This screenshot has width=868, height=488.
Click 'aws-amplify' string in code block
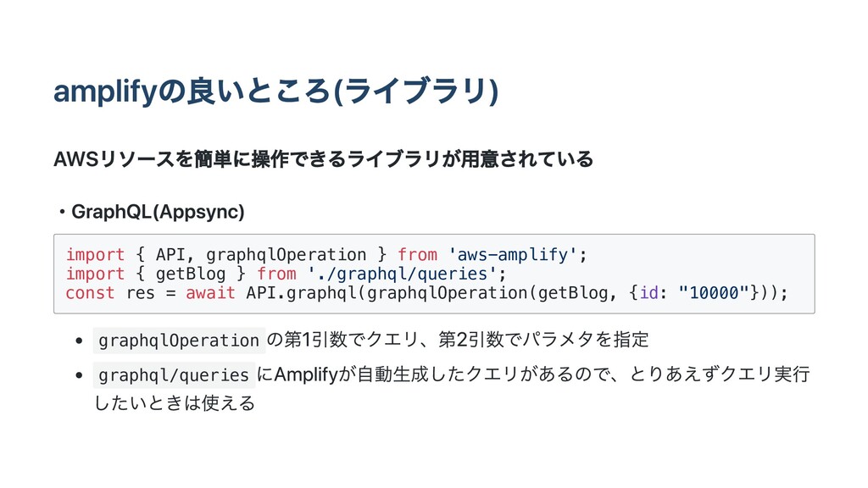tap(512, 254)
